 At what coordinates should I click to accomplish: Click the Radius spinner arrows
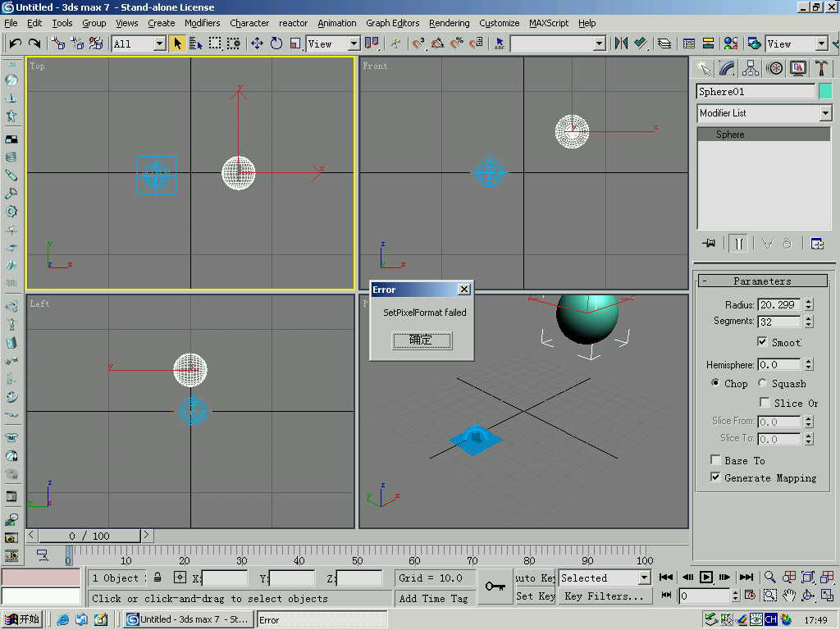[809, 304]
